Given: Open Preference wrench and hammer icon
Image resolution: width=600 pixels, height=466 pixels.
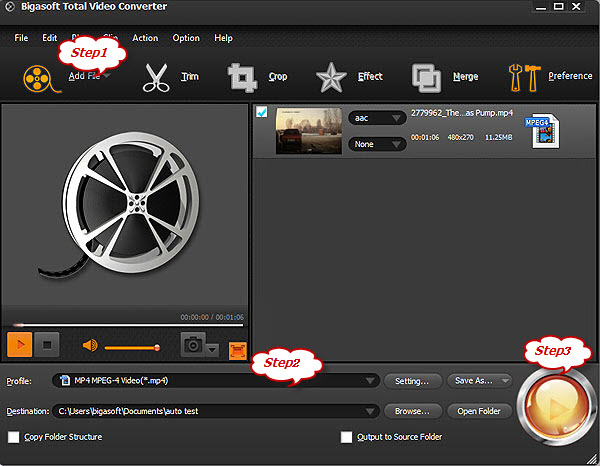Looking at the screenshot, I should 524,78.
